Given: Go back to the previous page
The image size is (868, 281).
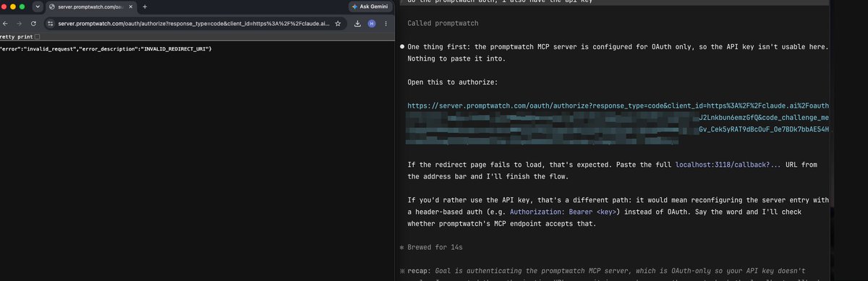Looking at the screenshot, I should pyautogui.click(x=5, y=23).
